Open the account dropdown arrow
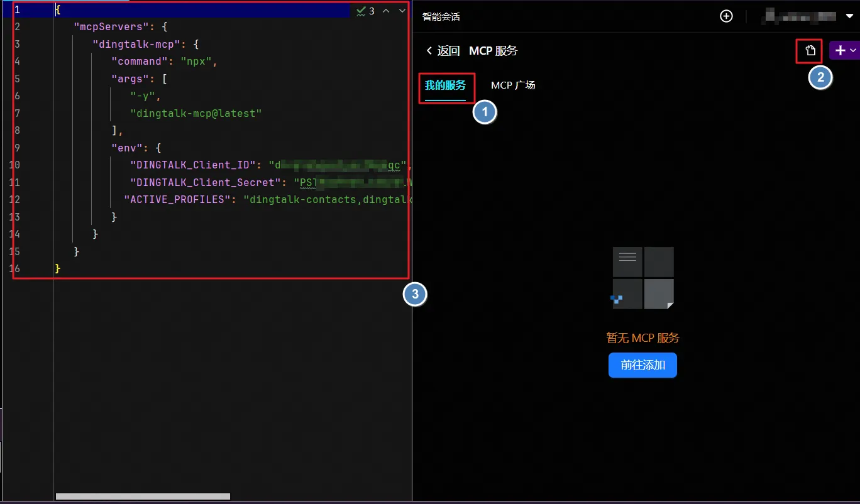 point(850,16)
